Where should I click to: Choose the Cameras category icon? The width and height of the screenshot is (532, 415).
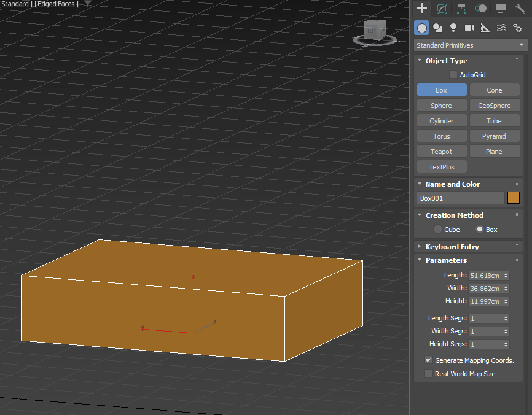(469, 28)
